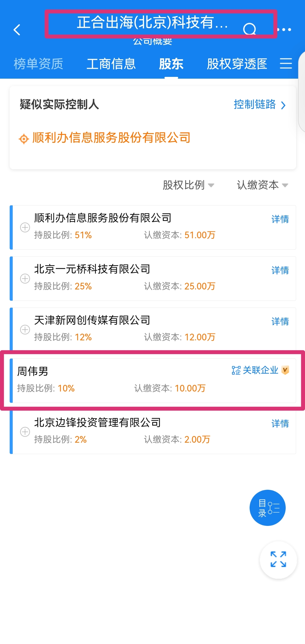
Task: Tap the fullscreen expand arrows icon
Action: click(x=278, y=559)
